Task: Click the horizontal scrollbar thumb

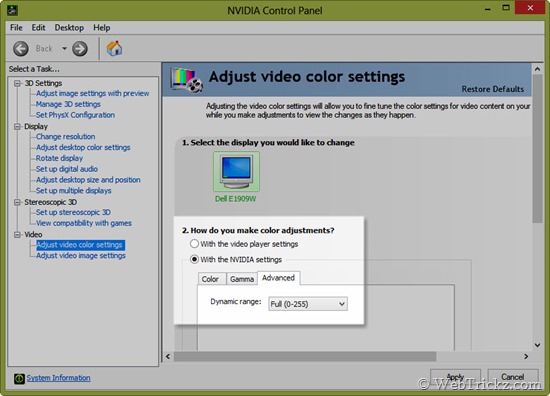Action: [305, 356]
